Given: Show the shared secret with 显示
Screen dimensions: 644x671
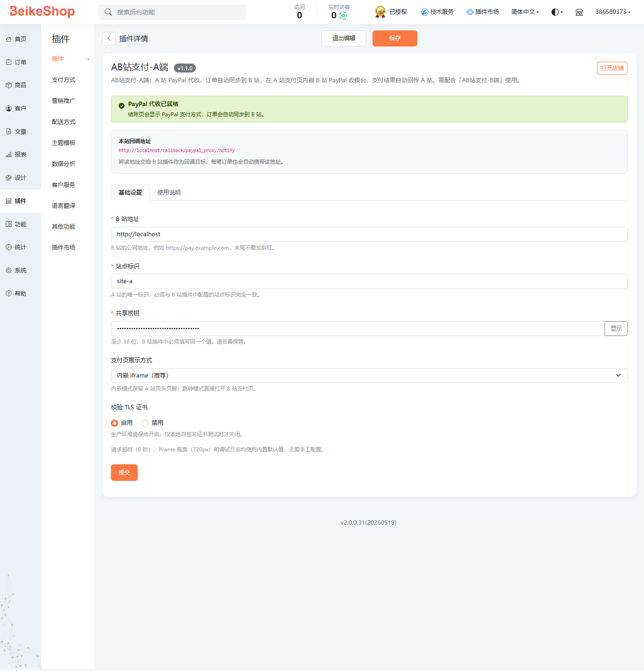Looking at the screenshot, I should click(616, 328).
